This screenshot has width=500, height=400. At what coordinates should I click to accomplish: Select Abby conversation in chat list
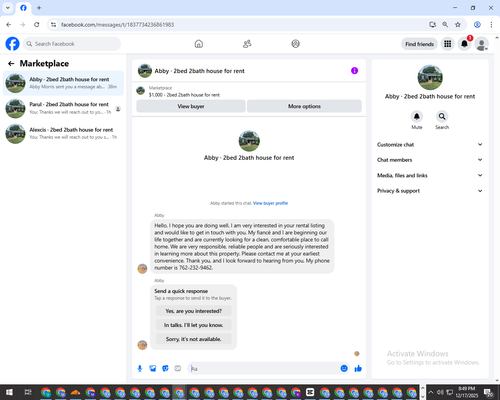coord(63,83)
